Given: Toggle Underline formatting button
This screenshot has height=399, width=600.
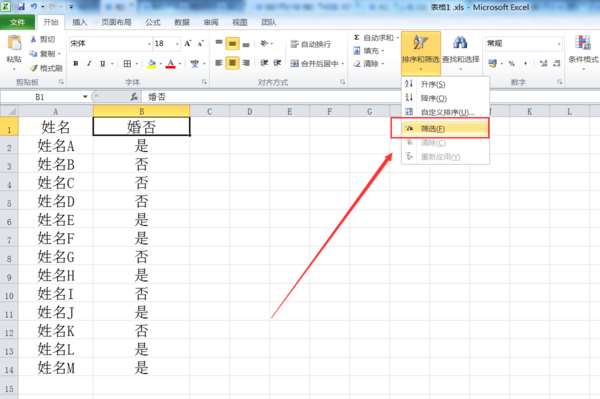Looking at the screenshot, I should [x=103, y=64].
